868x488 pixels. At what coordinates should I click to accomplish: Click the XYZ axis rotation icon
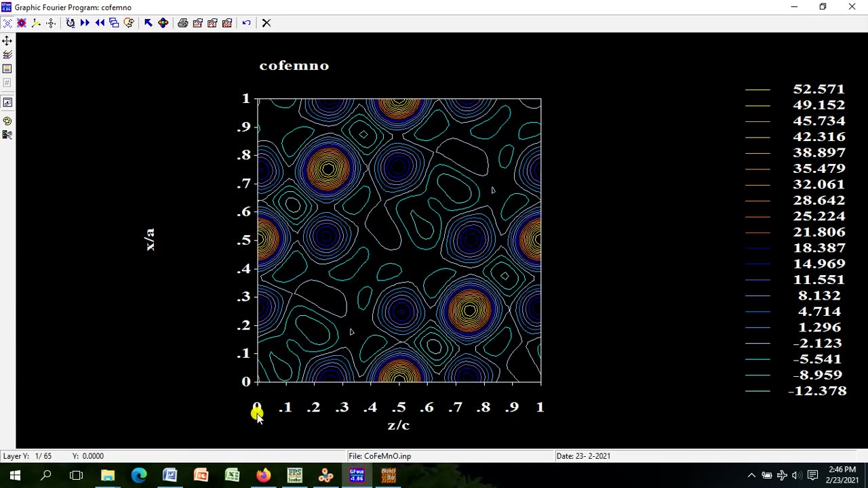click(71, 23)
